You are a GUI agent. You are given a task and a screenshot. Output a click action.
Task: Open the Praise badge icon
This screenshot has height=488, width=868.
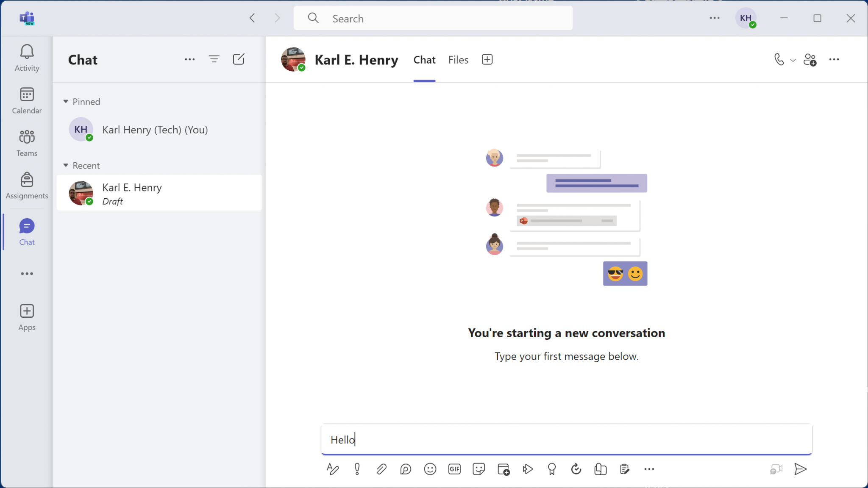(x=551, y=469)
